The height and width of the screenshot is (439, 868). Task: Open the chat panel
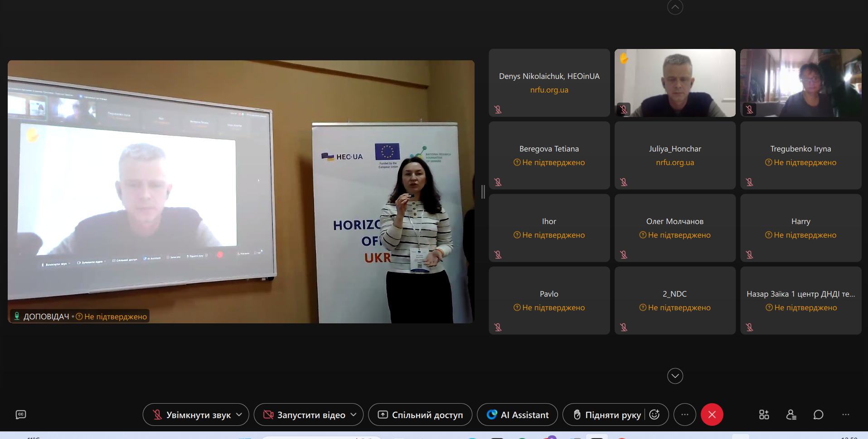818,415
